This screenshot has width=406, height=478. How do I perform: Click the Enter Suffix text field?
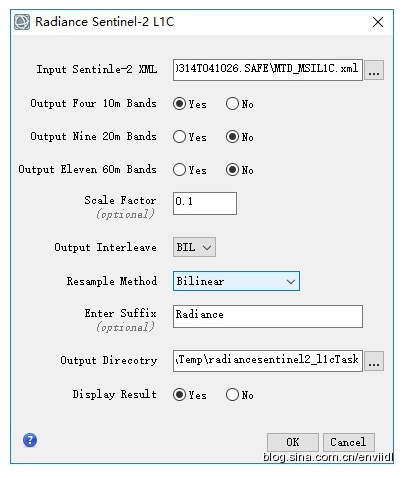point(268,316)
